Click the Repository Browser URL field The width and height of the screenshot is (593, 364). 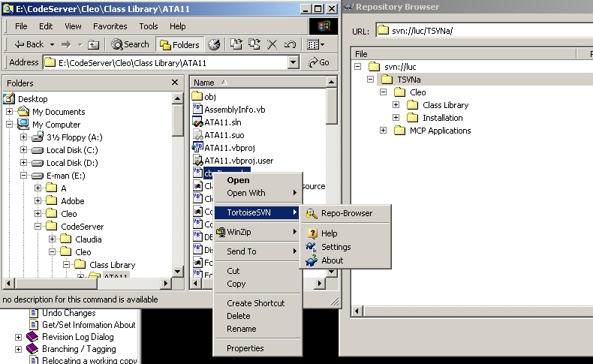tap(484, 31)
